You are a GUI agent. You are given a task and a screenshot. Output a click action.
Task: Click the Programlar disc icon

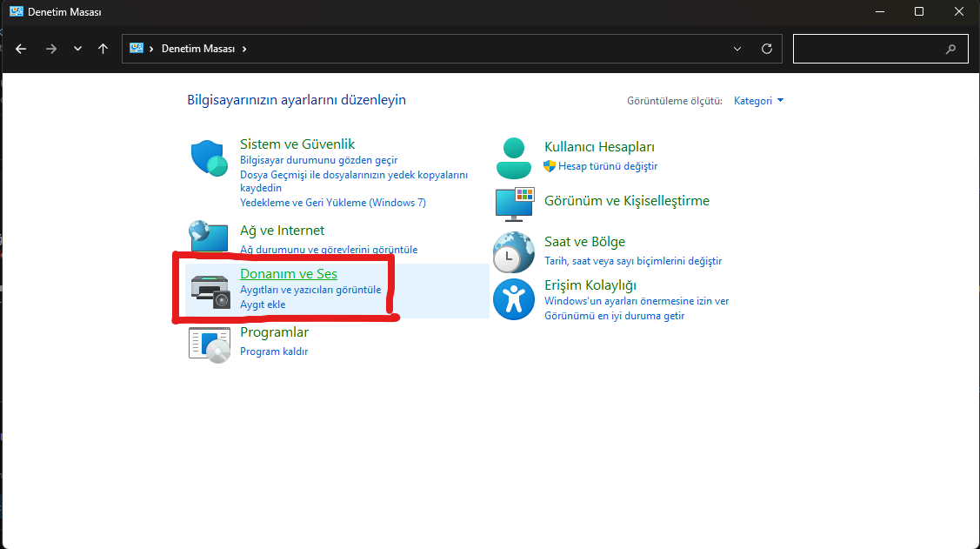[x=210, y=345]
